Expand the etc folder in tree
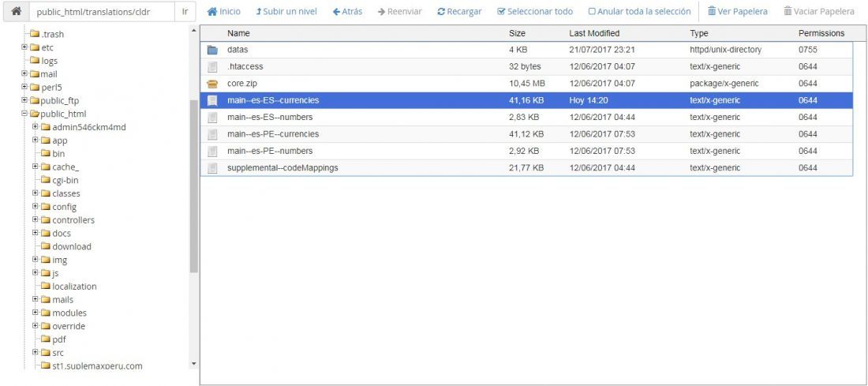 click(x=24, y=47)
